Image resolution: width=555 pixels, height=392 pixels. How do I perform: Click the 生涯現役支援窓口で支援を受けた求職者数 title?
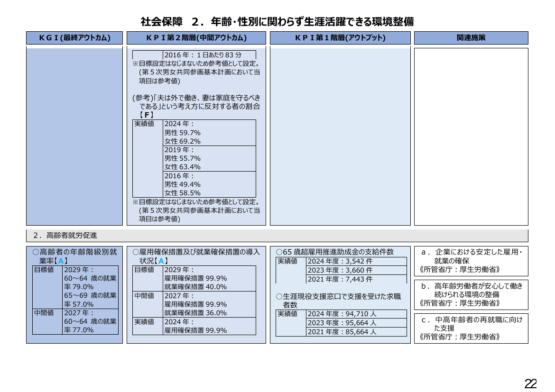(x=338, y=301)
